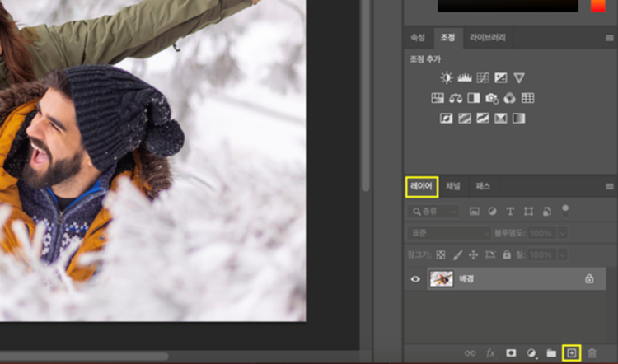Open the 종류 filter type dropdown
The height and width of the screenshot is (364, 618).
coord(433,212)
